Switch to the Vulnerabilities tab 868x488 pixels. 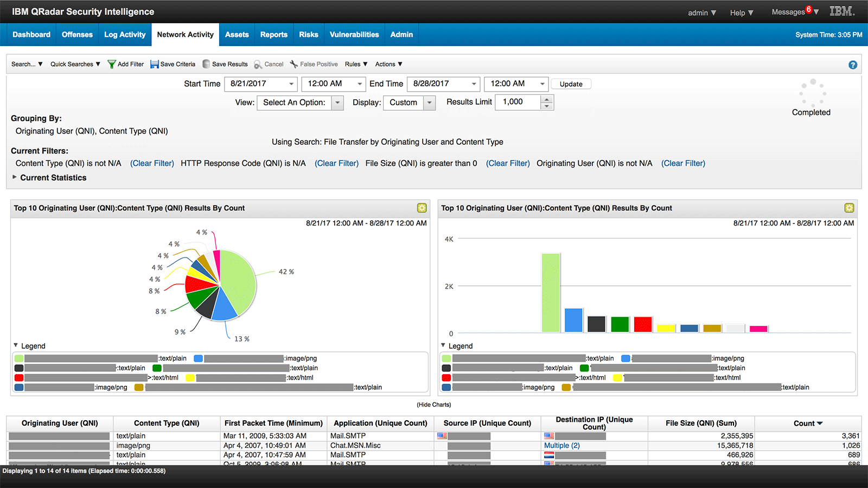pos(354,34)
